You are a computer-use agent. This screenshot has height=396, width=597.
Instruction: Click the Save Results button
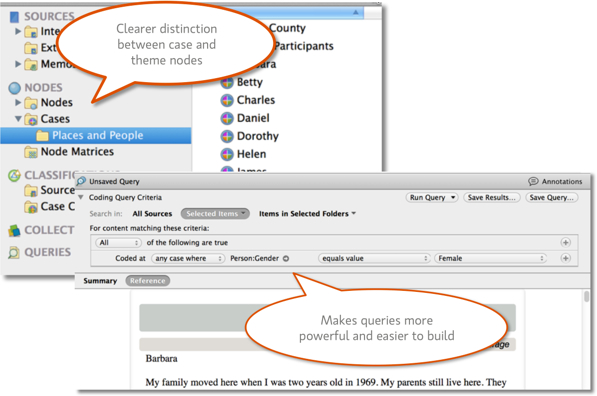click(x=492, y=198)
